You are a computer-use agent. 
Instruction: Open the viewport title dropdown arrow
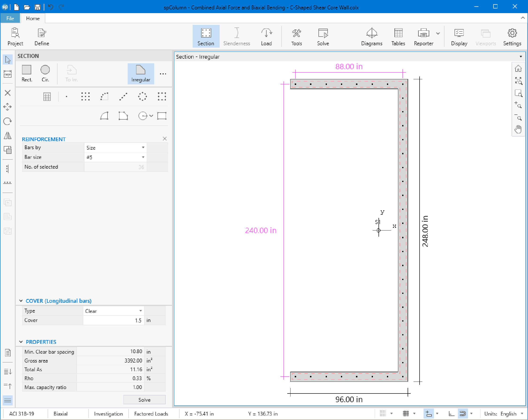click(521, 57)
